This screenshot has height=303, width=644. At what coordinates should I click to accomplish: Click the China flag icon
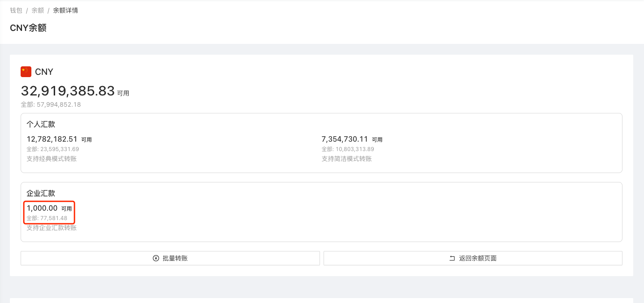26,72
